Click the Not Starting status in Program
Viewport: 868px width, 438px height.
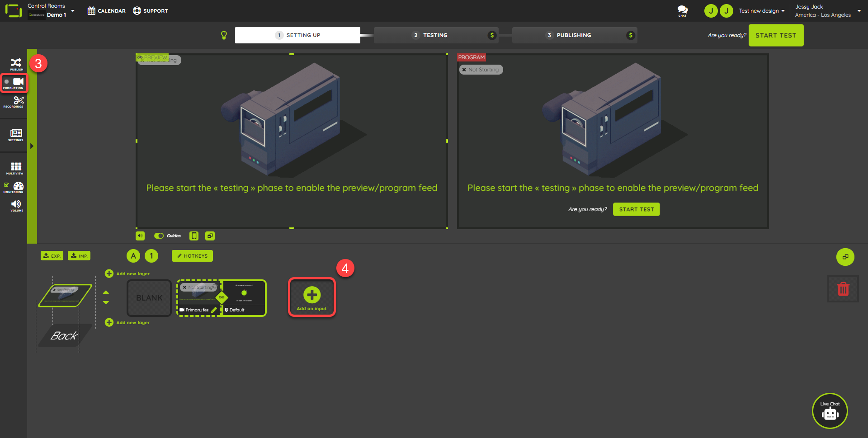[x=481, y=70]
